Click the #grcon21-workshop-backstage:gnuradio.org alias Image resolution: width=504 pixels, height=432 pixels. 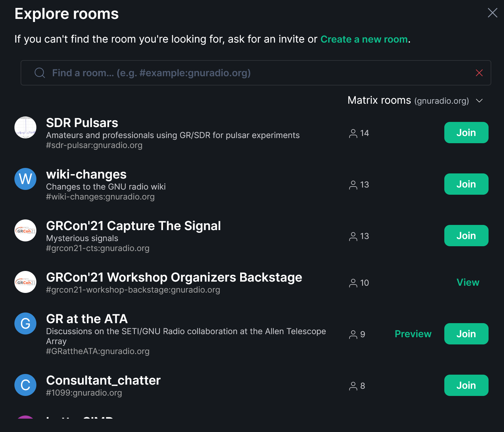coord(133,290)
